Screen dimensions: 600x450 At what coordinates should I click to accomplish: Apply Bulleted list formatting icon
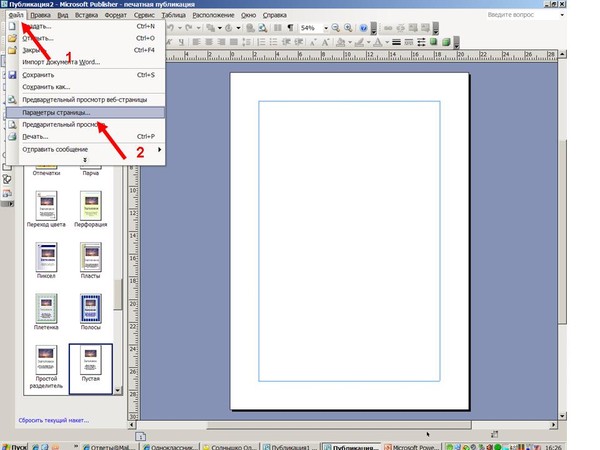(x=273, y=42)
